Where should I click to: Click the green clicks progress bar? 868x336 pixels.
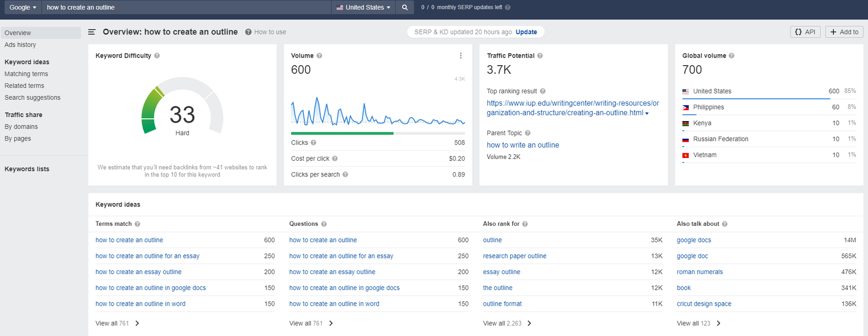pos(342,133)
